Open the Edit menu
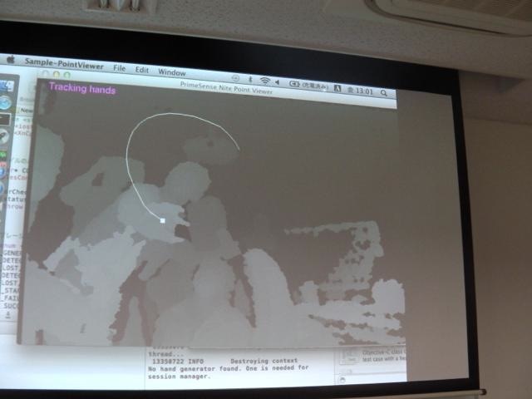The image size is (532, 399). point(142,71)
